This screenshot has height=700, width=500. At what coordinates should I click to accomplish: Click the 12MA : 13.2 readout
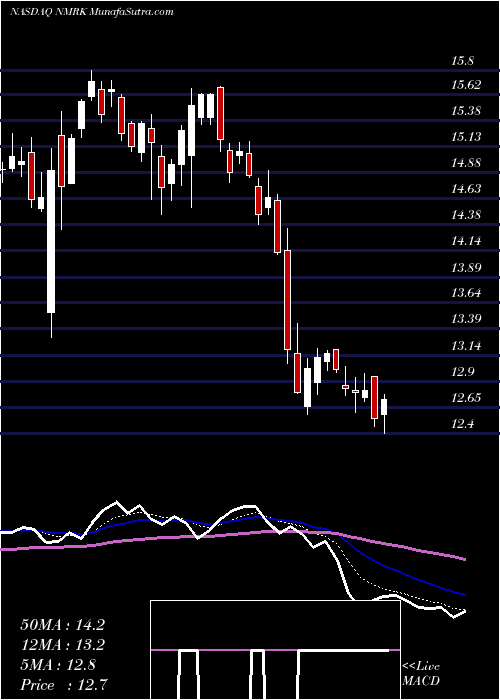[62, 645]
